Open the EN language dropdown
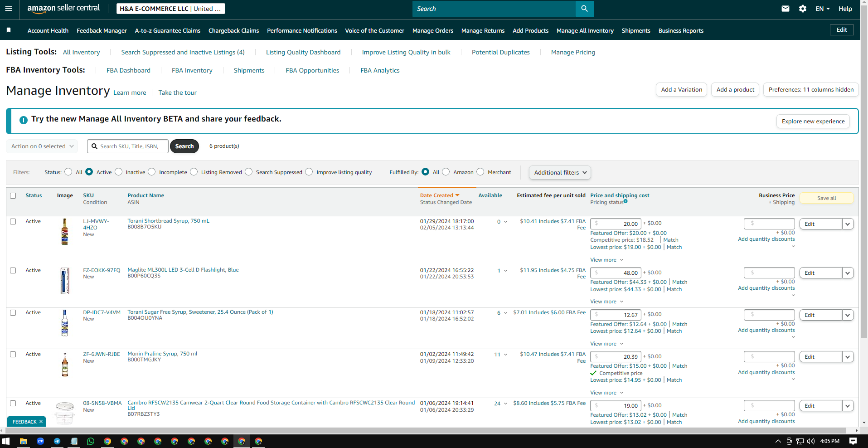 pos(823,9)
